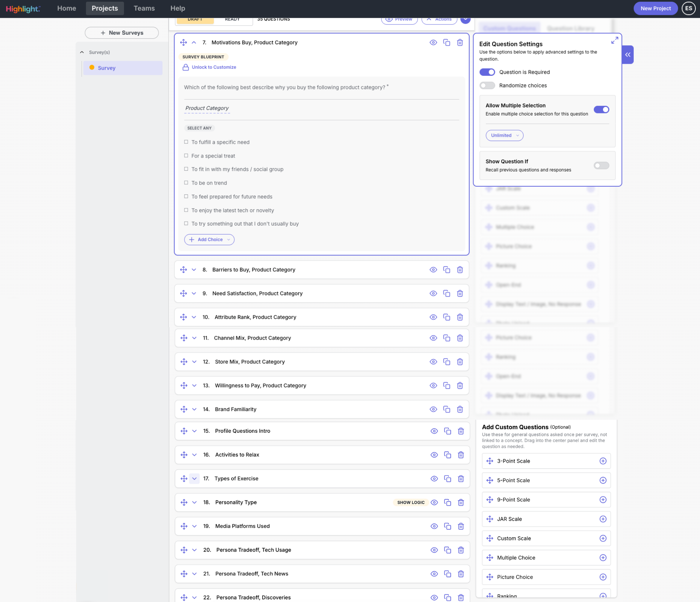Toggle Question is Required switch
The width and height of the screenshot is (700, 602).
coord(487,72)
